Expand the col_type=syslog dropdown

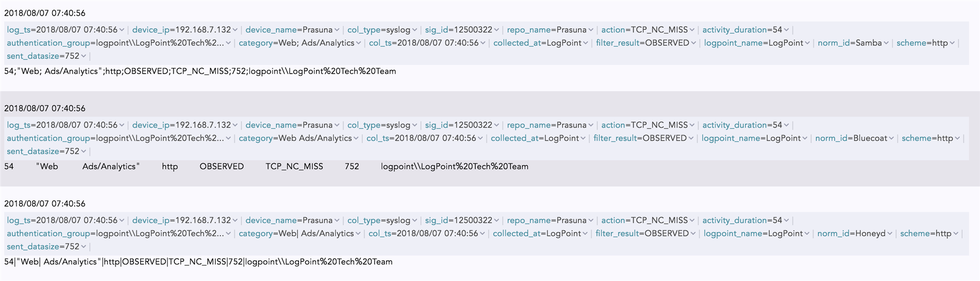tap(415, 30)
